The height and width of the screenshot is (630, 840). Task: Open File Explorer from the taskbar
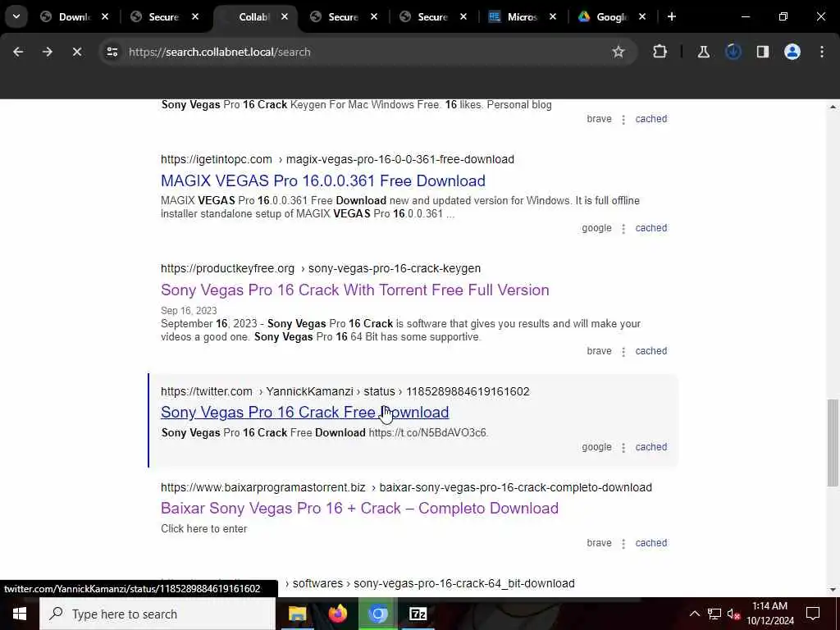[297, 614]
